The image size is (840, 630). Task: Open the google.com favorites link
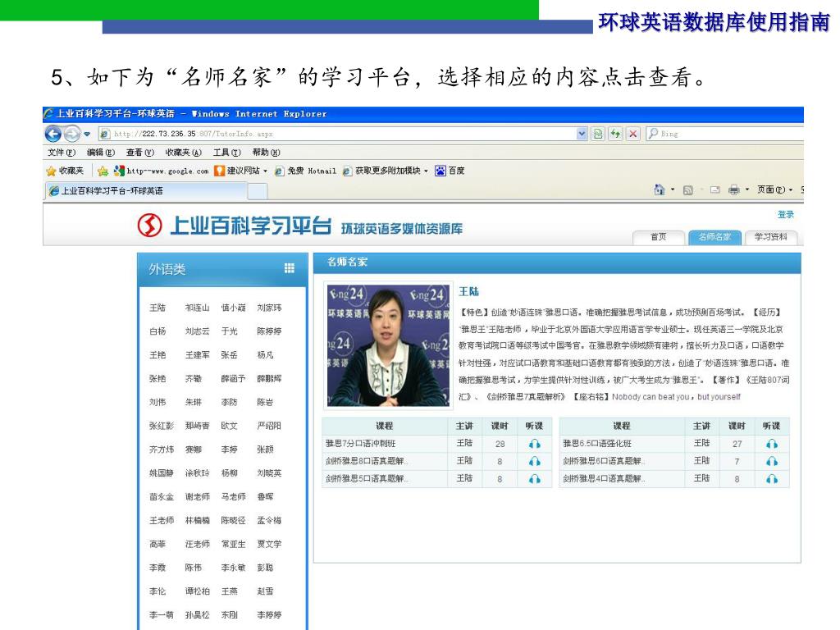pyautogui.click(x=162, y=171)
